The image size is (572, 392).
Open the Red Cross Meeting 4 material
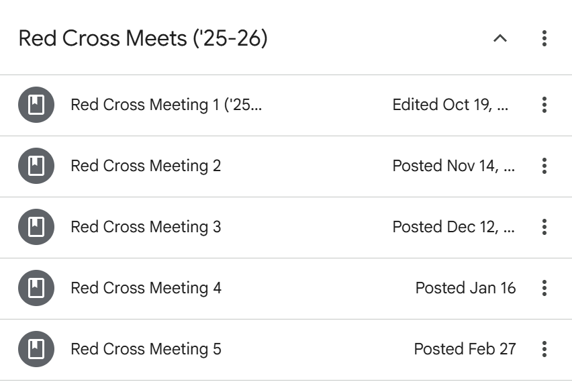click(x=146, y=288)
